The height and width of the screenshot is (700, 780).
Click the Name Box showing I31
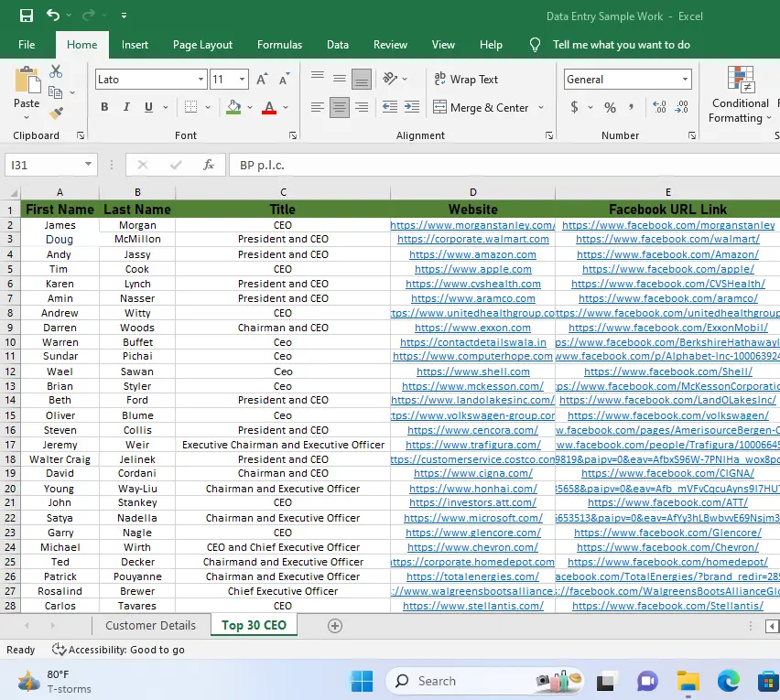coord(43,166)
